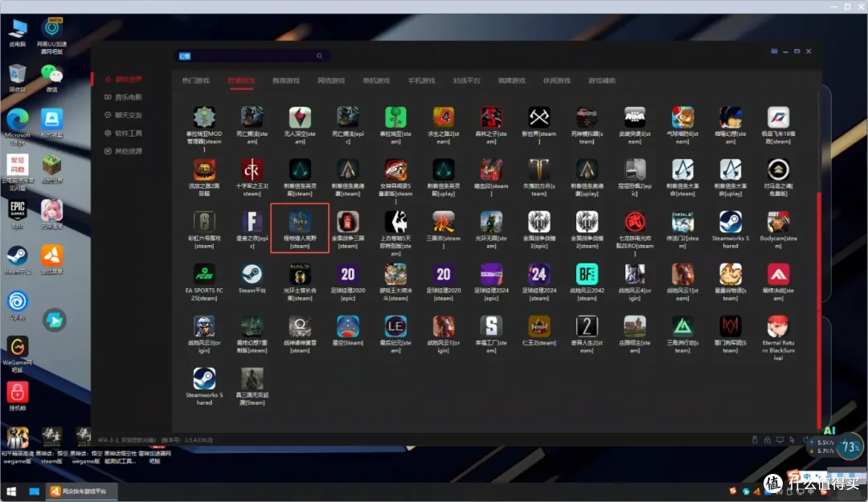Open 奇异人生2 [steam] icon
Viewport: 868px width, 502px height.
click(587, 327)
